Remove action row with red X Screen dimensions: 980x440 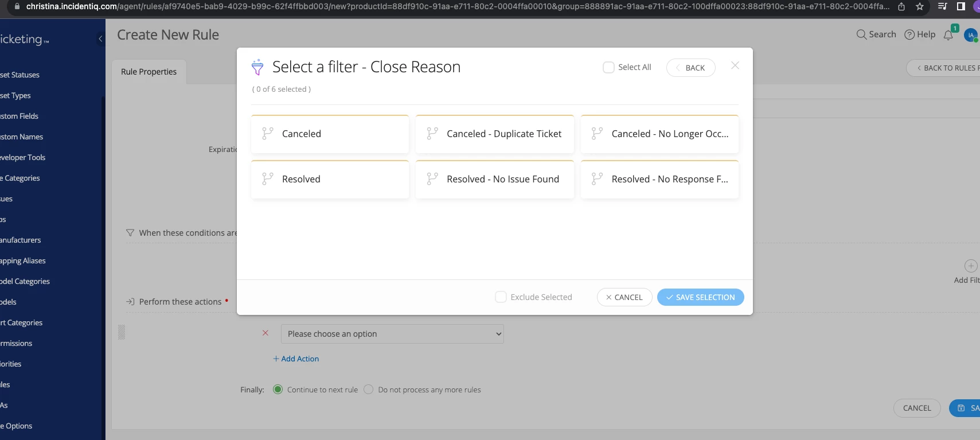pyautogui.click(x=266, y=333)
